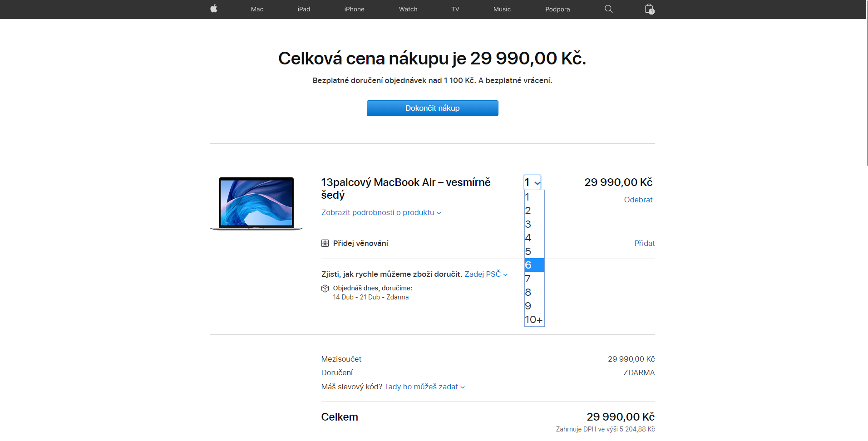
Task: Select highlighted quantity 6 in the list
Action: (534, 265)
